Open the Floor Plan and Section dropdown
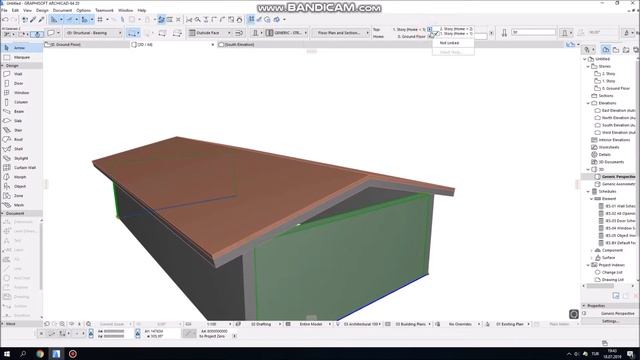Screen dimensions: 640x360 [x=341, y=33]
